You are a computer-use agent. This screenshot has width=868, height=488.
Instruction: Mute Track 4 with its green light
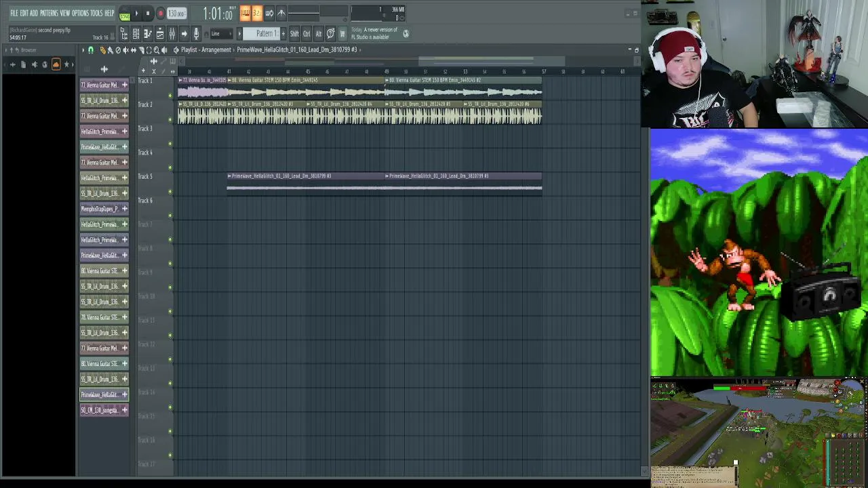pos(170,167)
